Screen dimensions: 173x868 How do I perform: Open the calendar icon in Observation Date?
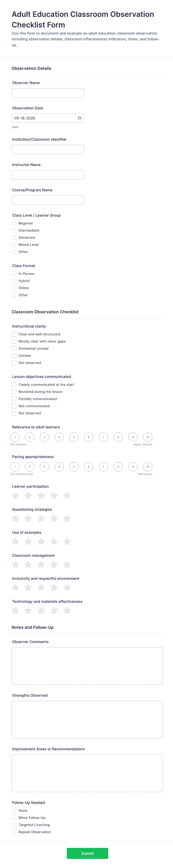coord(80,118)
